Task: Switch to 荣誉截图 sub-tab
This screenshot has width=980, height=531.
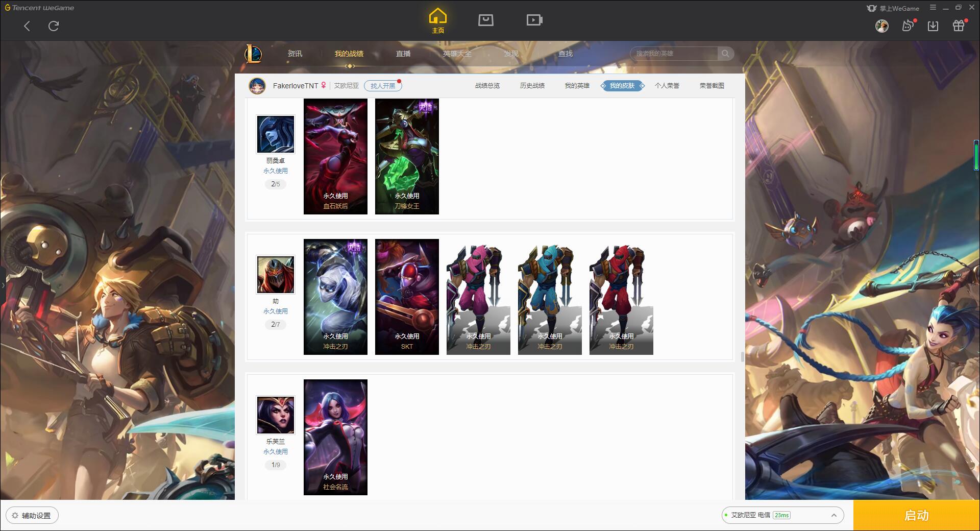Action: coord(712,86)
